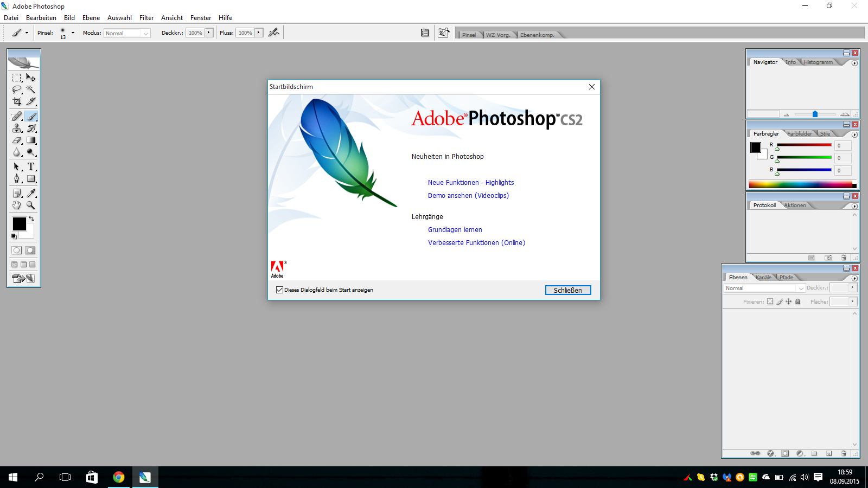Switch to the Farbfelder tab
Viewport: 868px width, 488px height.
point(800,134)
